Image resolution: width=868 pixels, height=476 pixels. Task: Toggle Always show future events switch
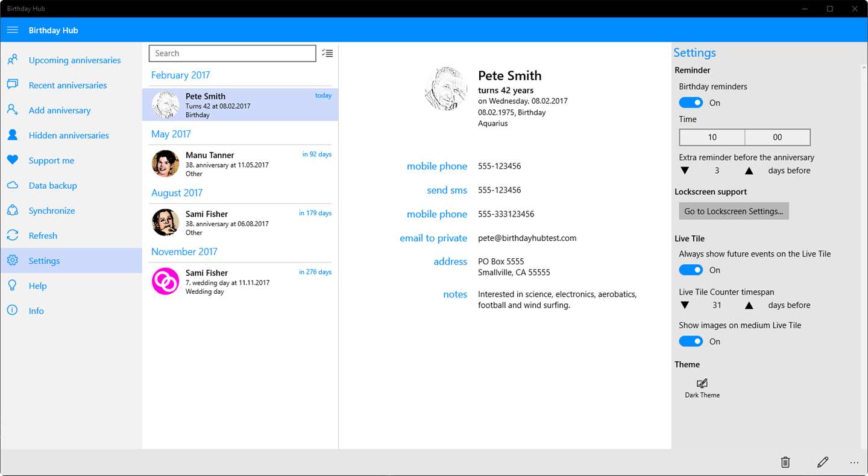click(x=691, y=270)
